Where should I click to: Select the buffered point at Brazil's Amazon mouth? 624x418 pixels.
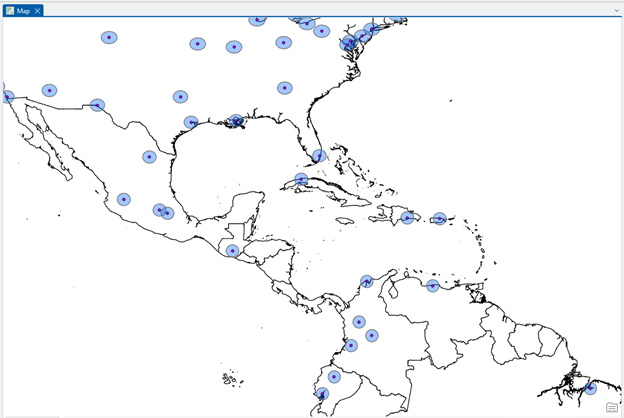(590, 388)
